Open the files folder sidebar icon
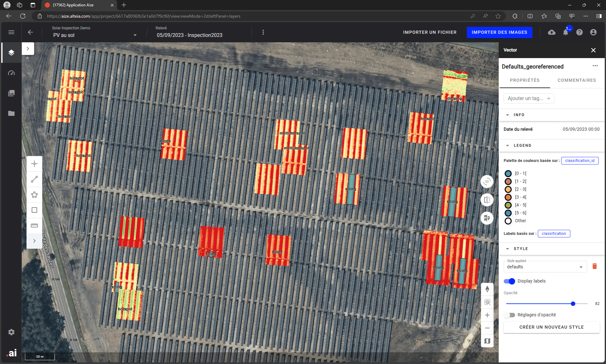 (x=11, y=114)
